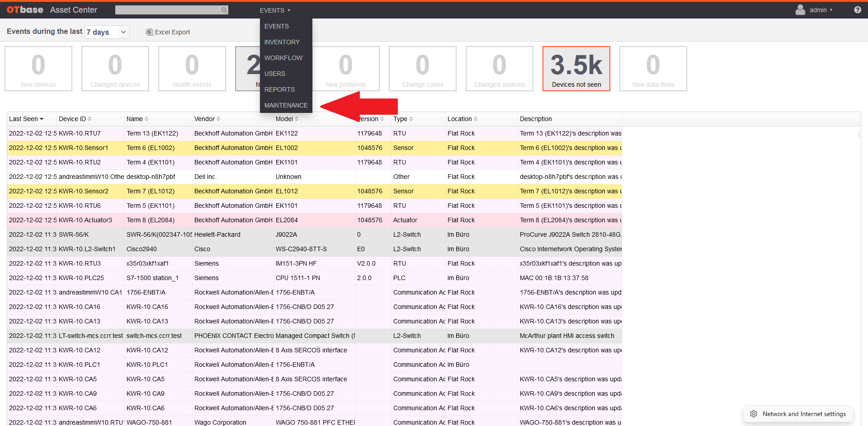The image size is (868, 426).
Task: Click the New devices tile
Action: 38,69
